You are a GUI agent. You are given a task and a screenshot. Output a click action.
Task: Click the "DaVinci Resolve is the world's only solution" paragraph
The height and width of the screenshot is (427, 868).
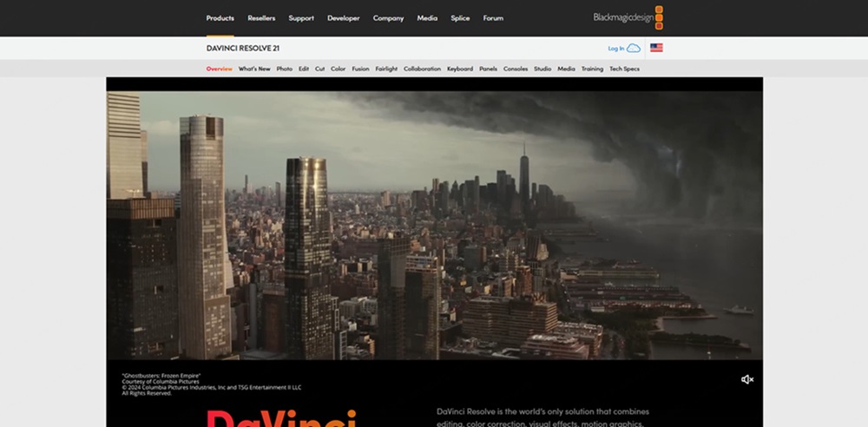tap(542, 417)
